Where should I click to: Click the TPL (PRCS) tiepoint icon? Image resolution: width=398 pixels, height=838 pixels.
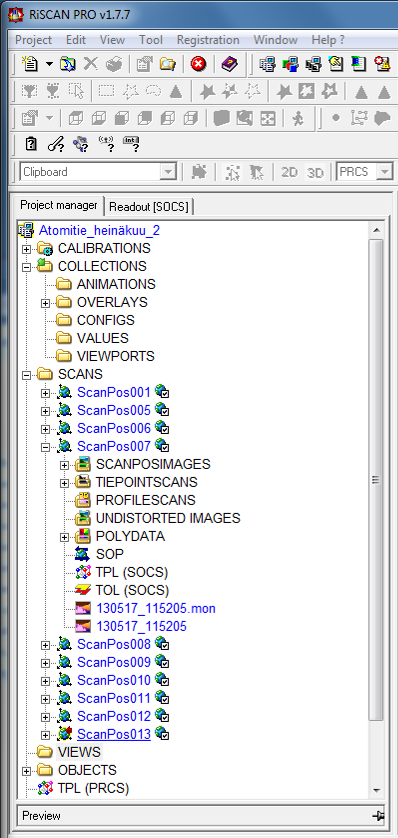pos(45,788)
